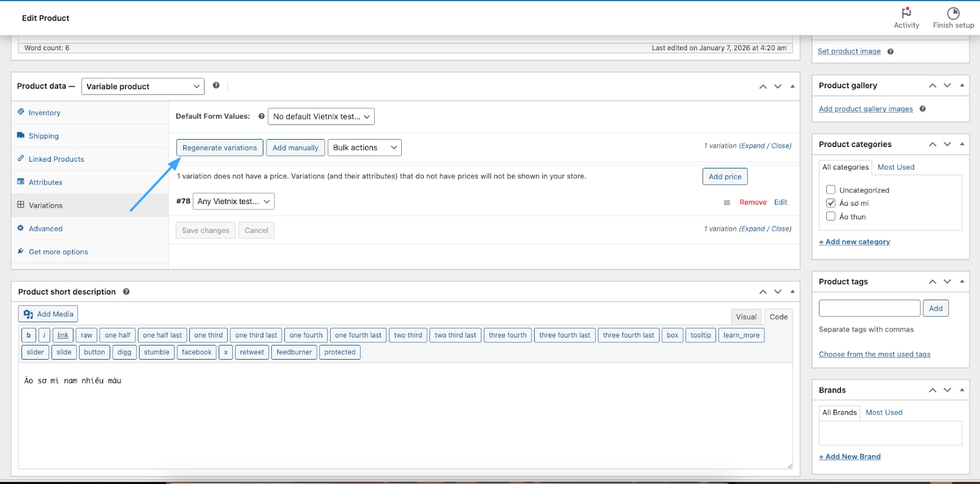Click help icon beside Product data type
The width and height of the screenshot is (980, 484).
216,86
